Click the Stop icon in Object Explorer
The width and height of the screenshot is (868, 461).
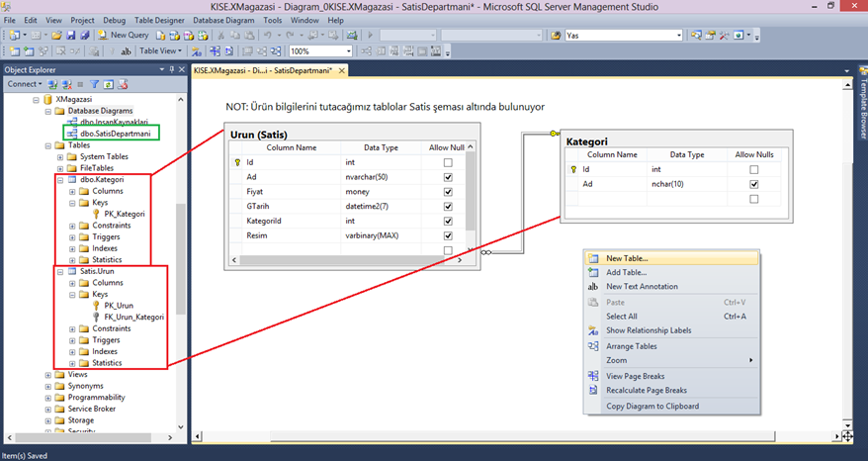80,84
